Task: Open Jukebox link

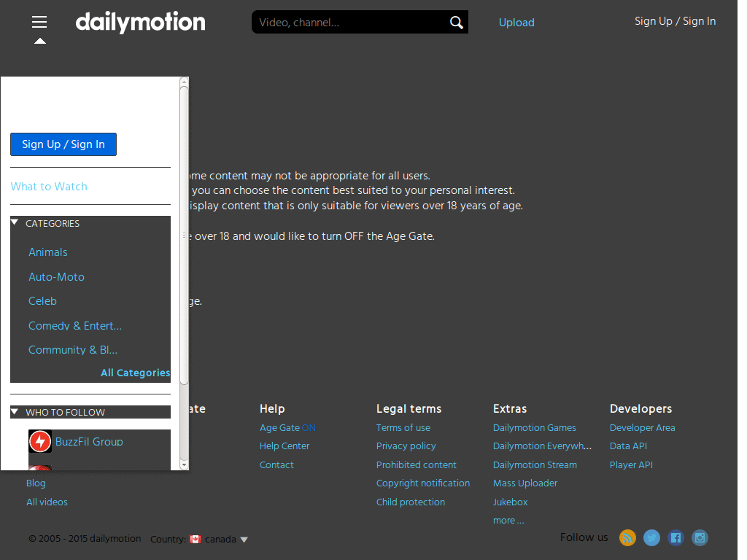Action: point(510,502)
